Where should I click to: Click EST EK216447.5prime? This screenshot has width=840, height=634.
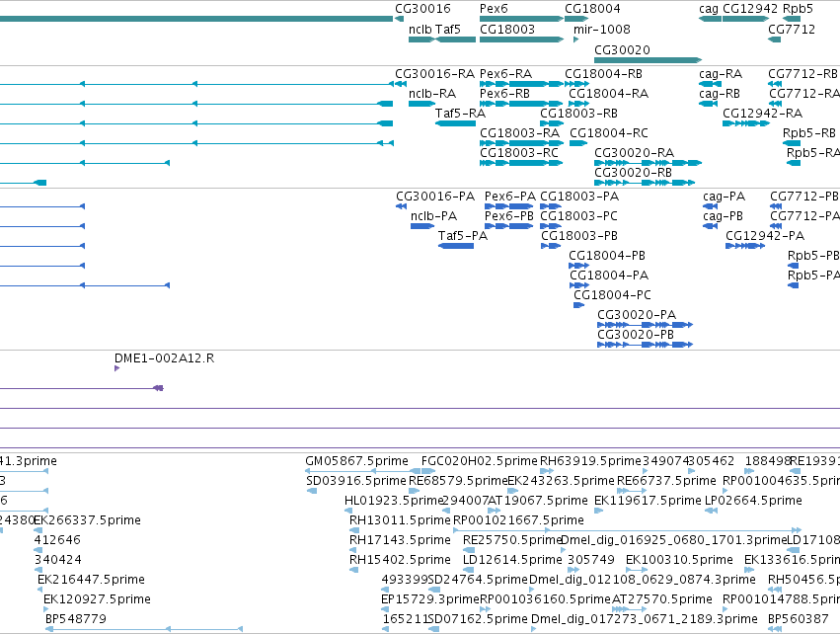coord(91,580)
